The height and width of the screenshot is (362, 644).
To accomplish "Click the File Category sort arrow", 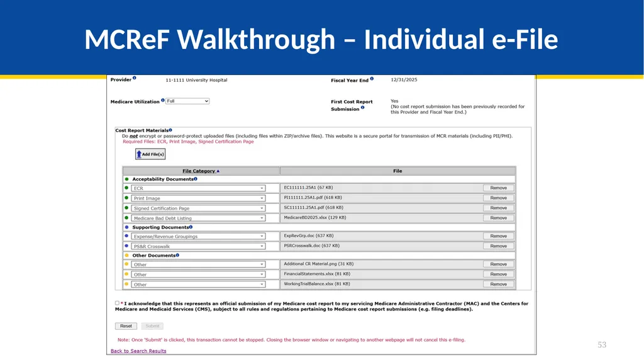I will [x=218, y=171].
